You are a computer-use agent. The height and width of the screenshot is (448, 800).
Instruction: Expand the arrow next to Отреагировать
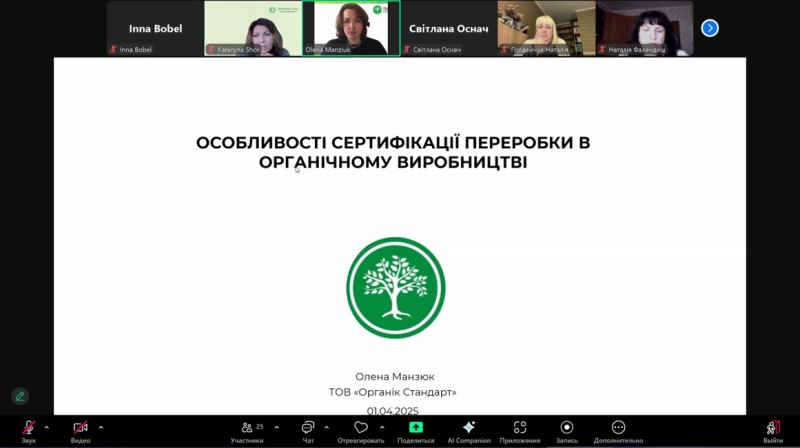click(x=382, y=427)
